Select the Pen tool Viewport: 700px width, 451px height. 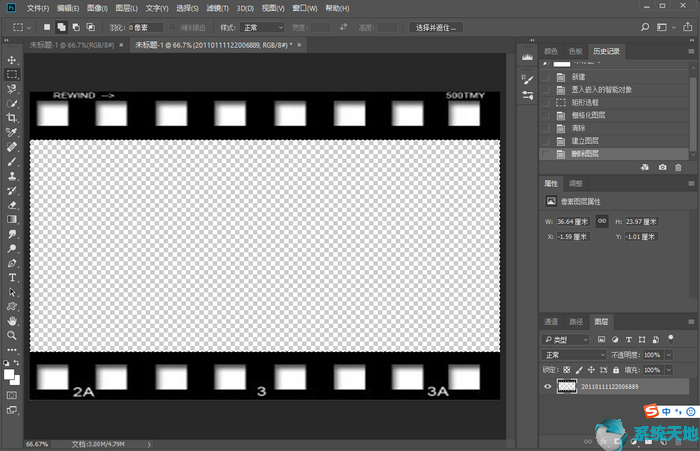click(12, 263)
